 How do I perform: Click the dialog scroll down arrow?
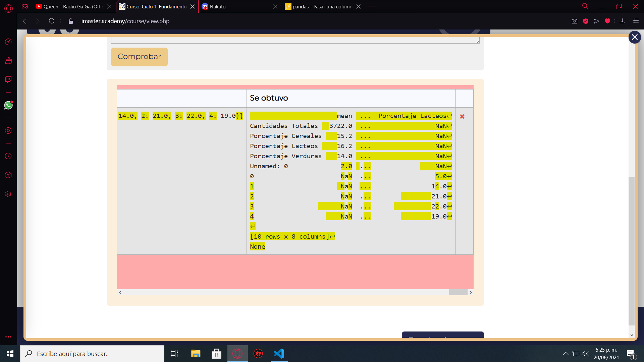(x=632, y=335)
